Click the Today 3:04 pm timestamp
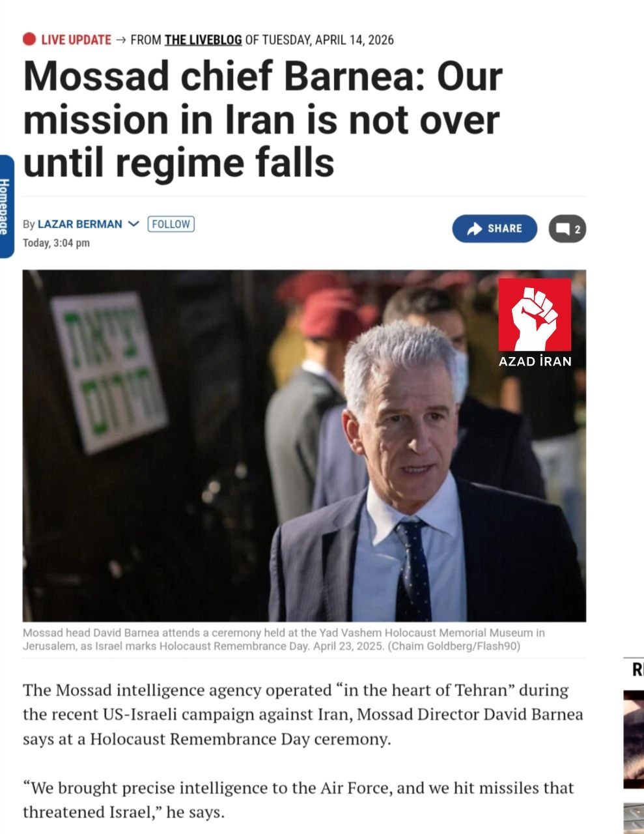The width and height of the screenshot is (644, 834). coord(56,243)
